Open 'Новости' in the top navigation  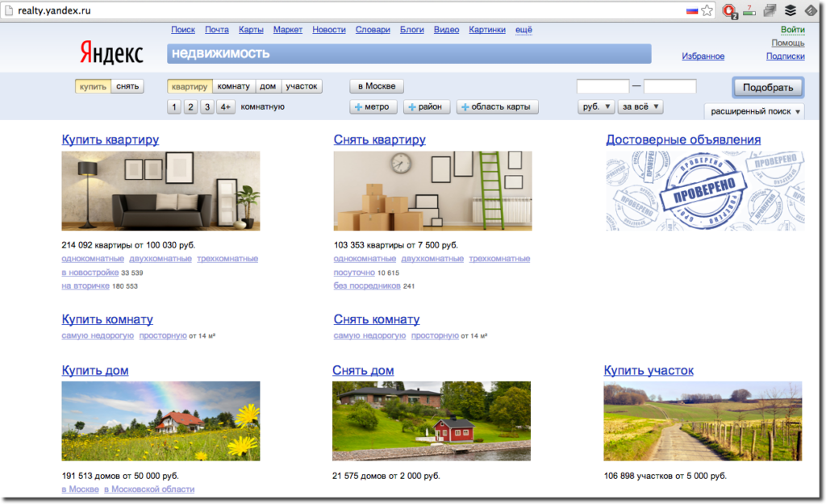tap(329, 30)
